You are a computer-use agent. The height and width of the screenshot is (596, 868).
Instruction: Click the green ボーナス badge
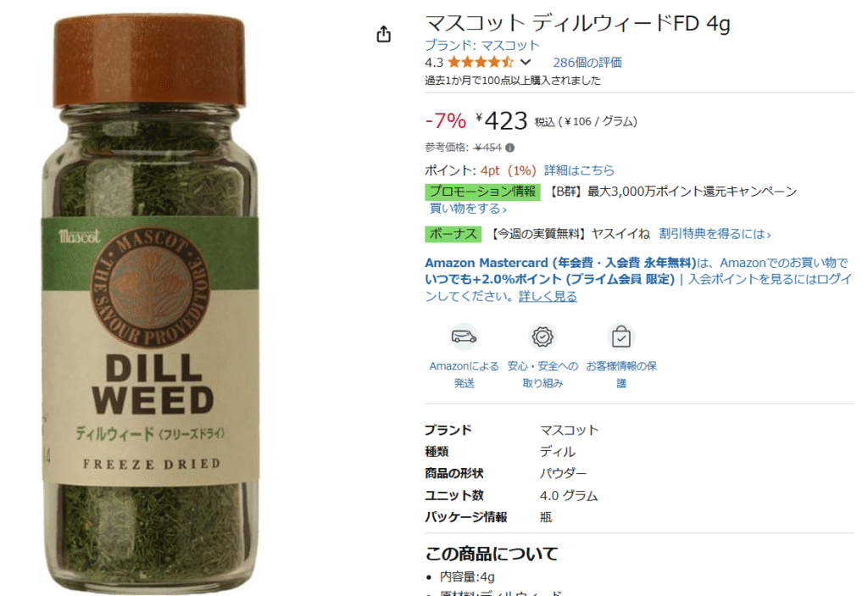point(453,234)
